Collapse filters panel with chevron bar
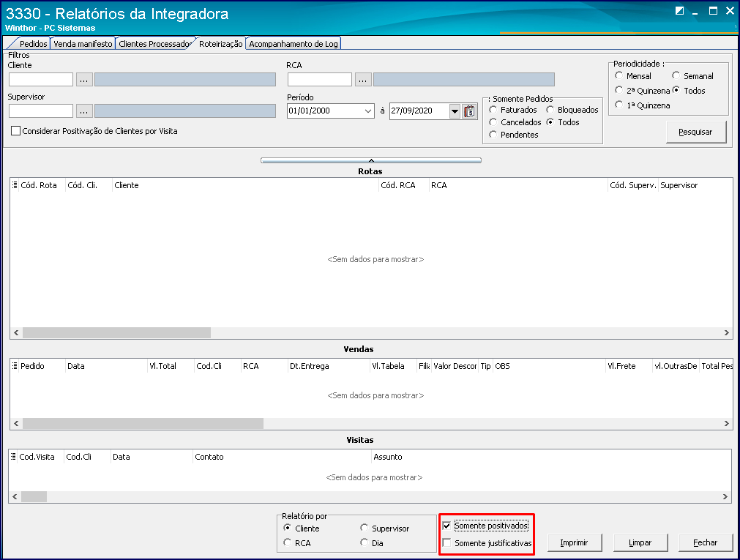Viewport: 740px width, 560px height. tap(371, 160)
